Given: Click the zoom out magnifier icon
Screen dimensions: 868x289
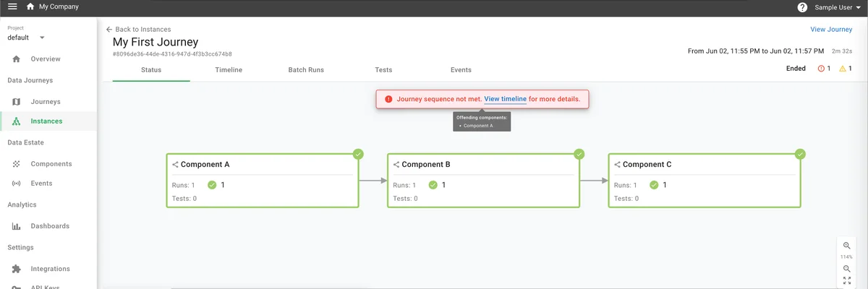Looking at the screenshot, I should pos(846,269).
